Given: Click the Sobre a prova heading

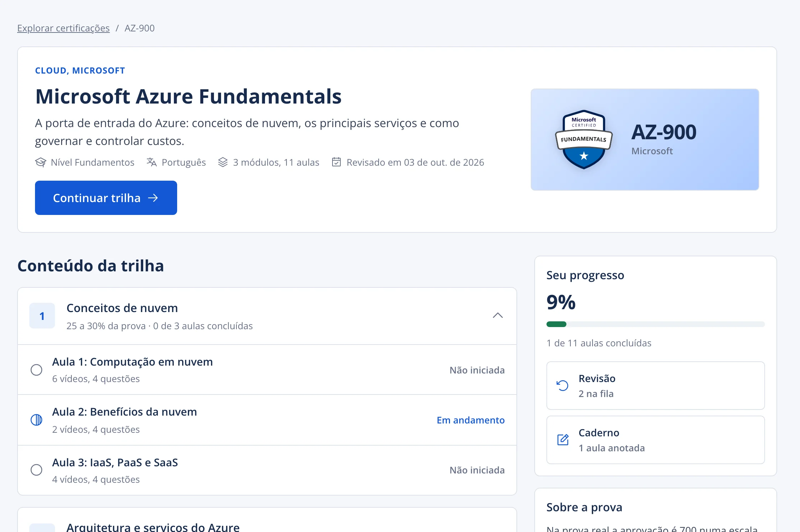Looking at the screenshot, I should click(584, 507).
